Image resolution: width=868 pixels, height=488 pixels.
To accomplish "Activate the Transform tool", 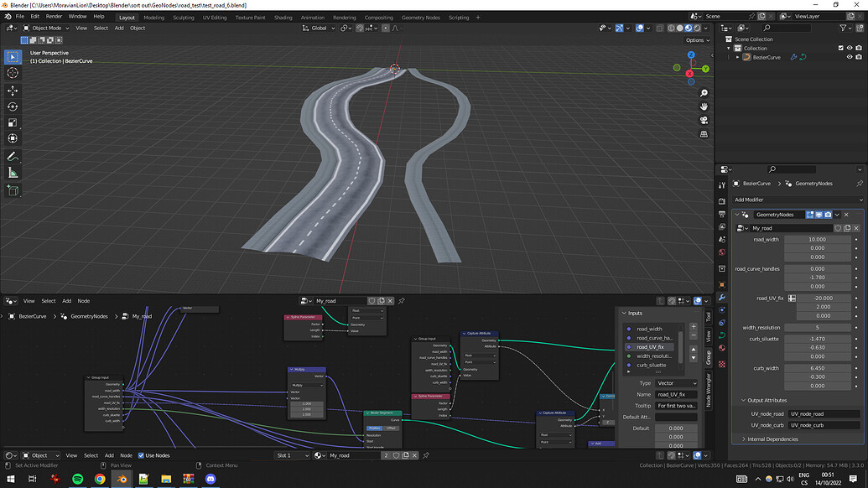I will tap(13, 138).
